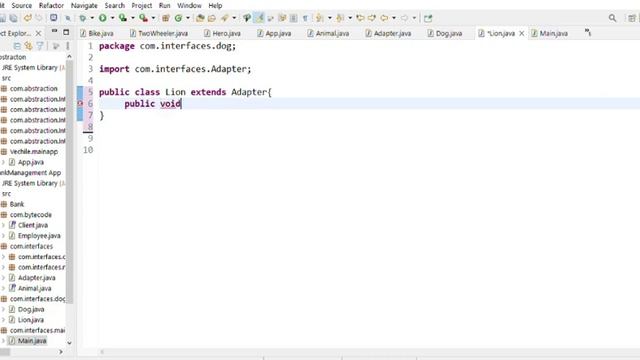Viewport: 640px width, 360px height.
Task: Click the Last Edit Location icon
Action: [360, 18]
